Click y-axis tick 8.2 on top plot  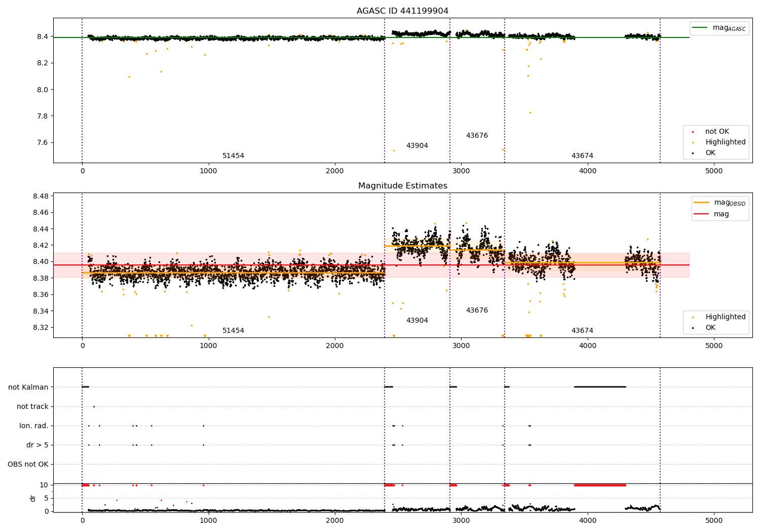[x=42, y=63]
